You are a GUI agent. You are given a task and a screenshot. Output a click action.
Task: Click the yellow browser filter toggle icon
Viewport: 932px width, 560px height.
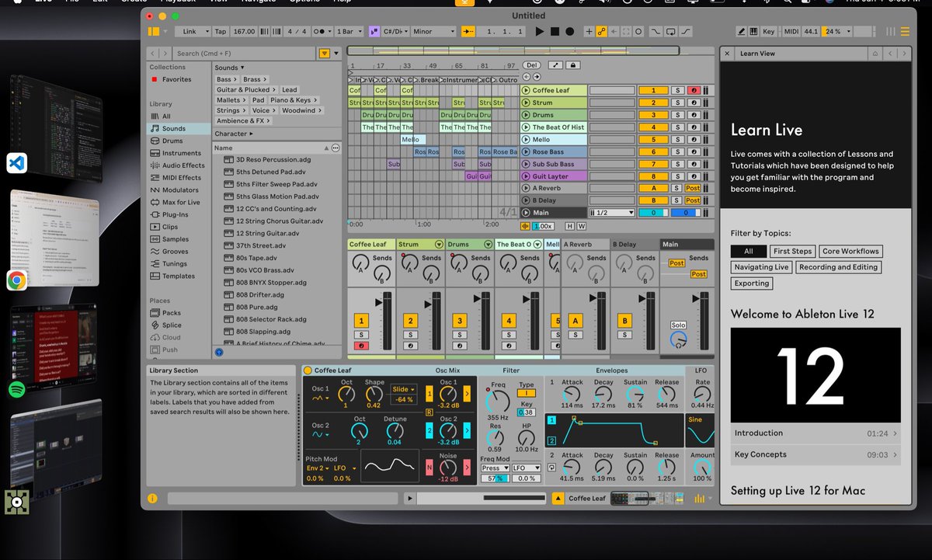pyautogui.click(x=324, y=54)
